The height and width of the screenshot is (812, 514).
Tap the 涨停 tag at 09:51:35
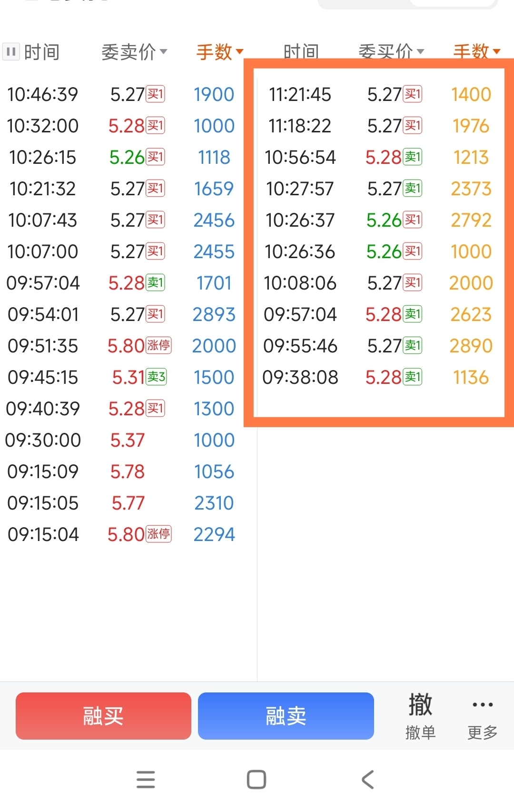[158, 345]
